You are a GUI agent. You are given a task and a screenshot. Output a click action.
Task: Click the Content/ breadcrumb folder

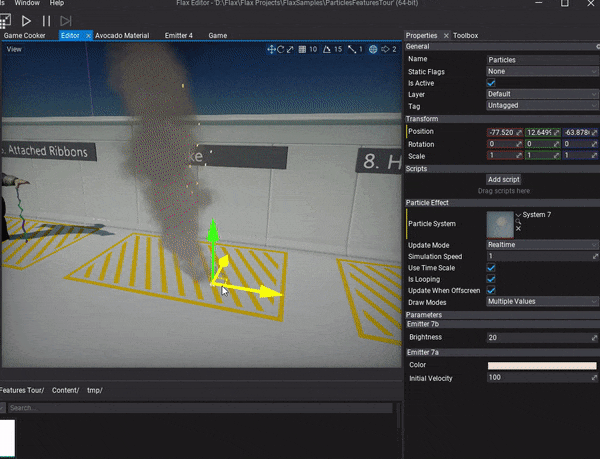click(x=65, y=391)
